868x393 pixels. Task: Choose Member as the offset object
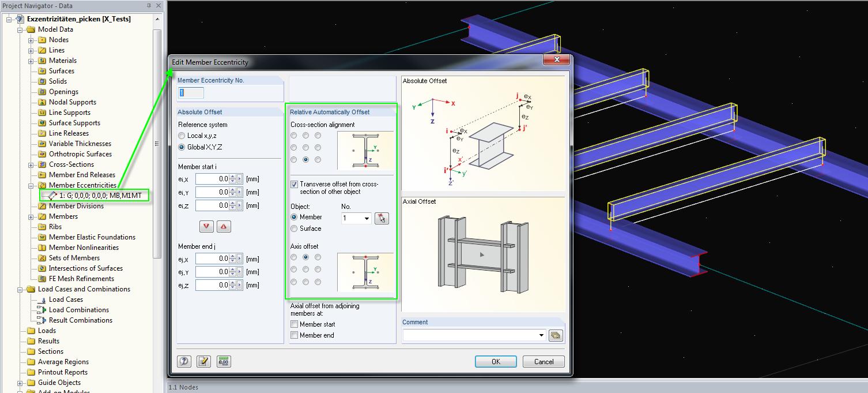[295, 217]
